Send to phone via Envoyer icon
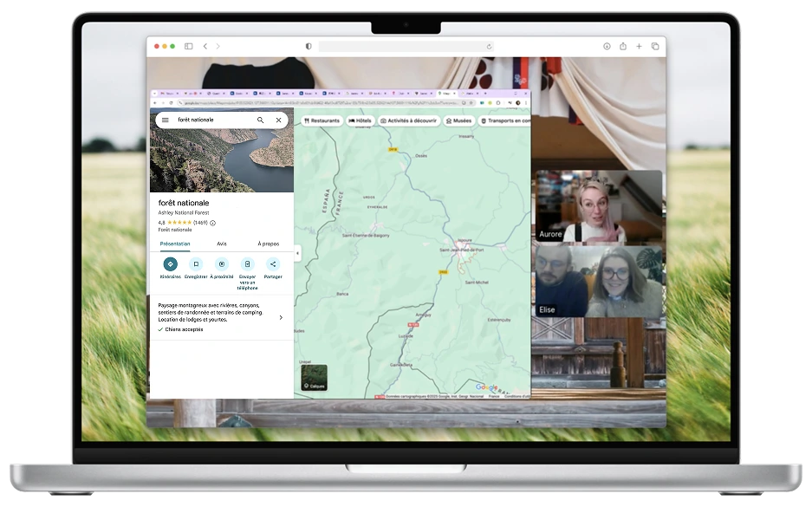Viewport: 812px width, 507px height. [x=247, y=264]
